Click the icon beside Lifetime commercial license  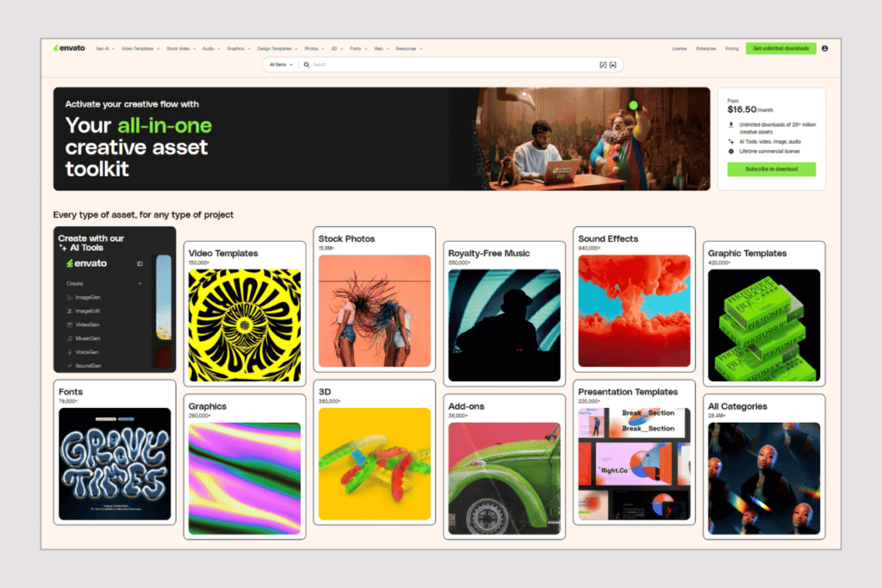(731, 152)
